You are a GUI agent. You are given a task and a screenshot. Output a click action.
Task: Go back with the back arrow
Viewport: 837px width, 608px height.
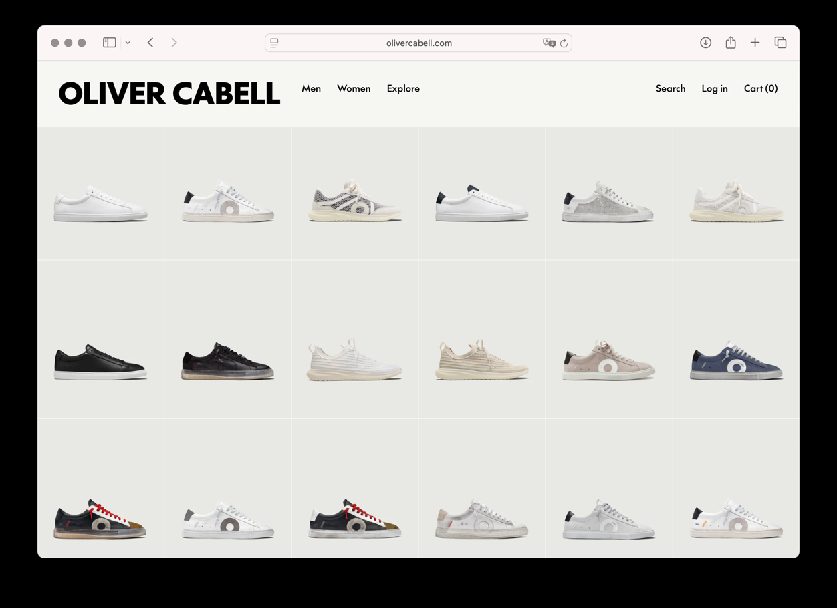[x=151, y=43]
